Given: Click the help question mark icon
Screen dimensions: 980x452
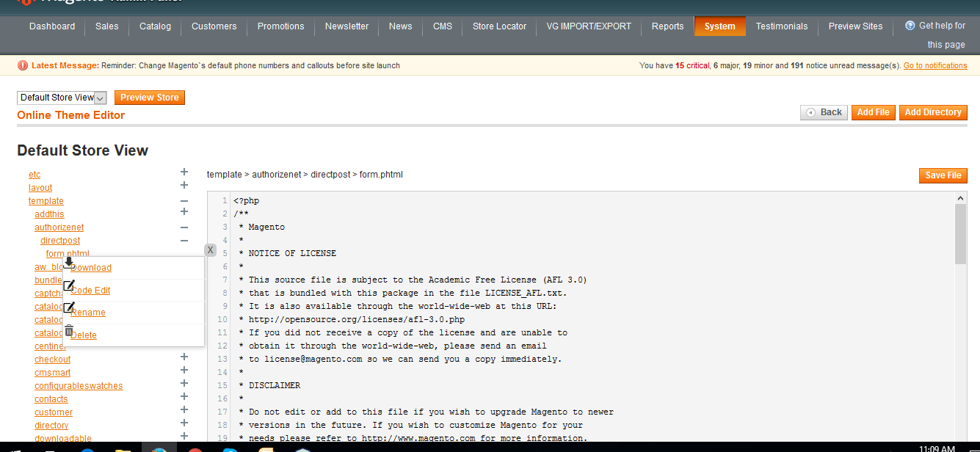Looking at the screenshot, I should [x=910, y=26].
